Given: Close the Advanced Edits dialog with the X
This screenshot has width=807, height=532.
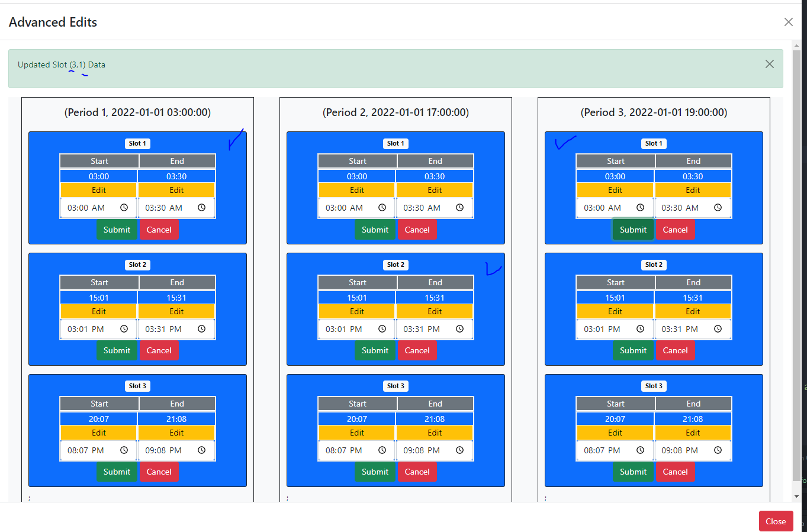Looking at the screenshot, I should click(789, 22).
